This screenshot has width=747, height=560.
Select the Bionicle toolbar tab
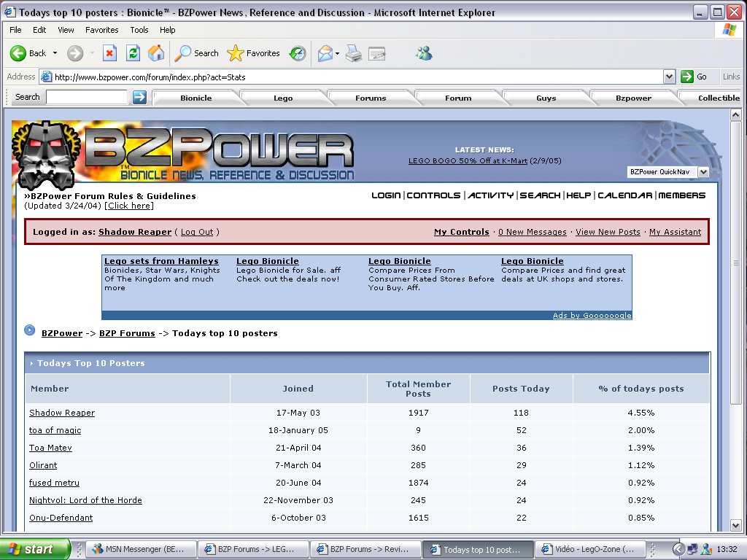[196, 98]
